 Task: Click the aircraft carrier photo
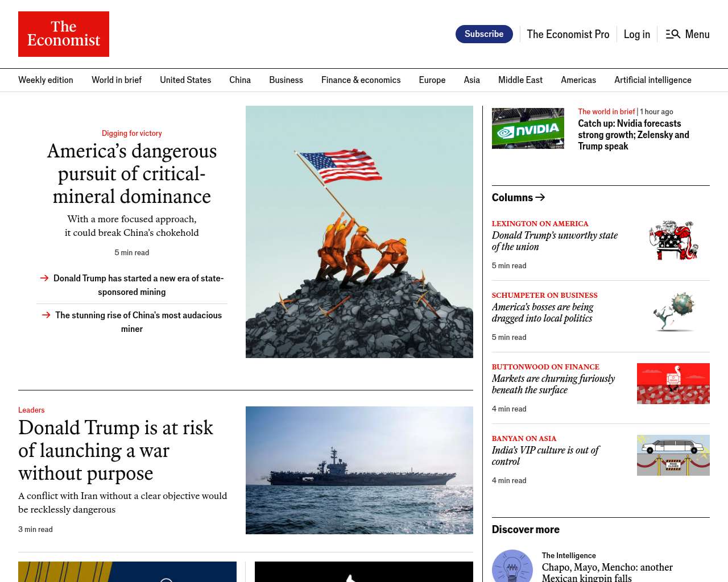359,470
